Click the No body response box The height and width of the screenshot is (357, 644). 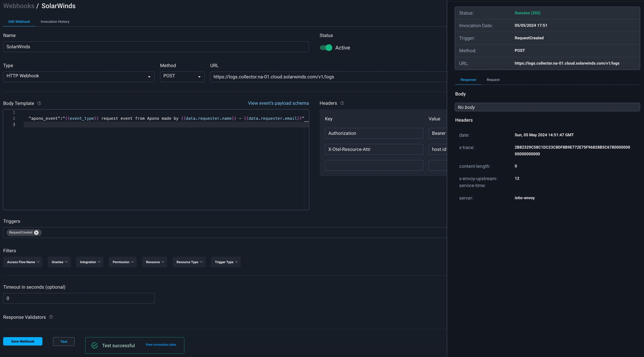[x=547, y=107]
